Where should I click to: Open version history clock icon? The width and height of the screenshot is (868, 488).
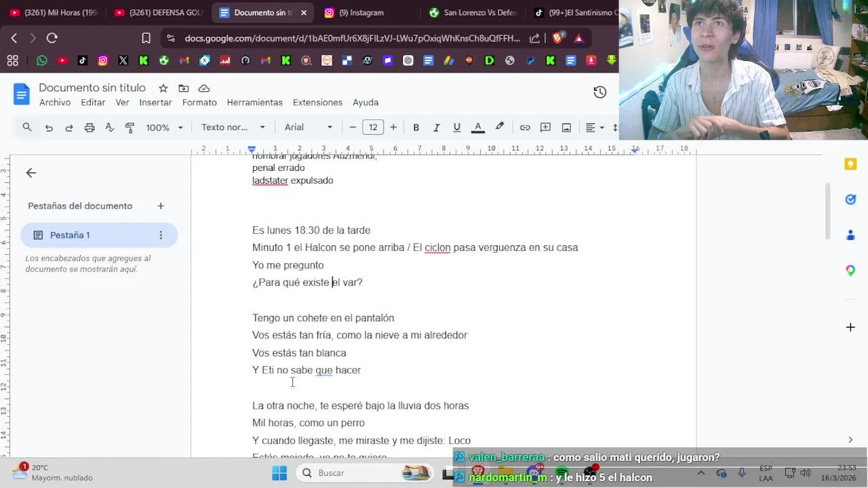[599, 92]
